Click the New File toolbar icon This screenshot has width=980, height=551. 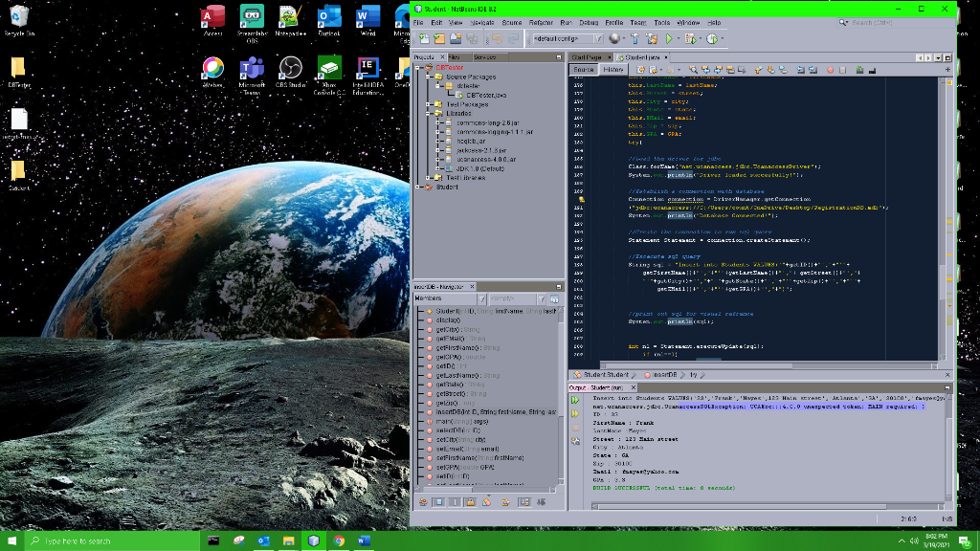pos(424,38)
